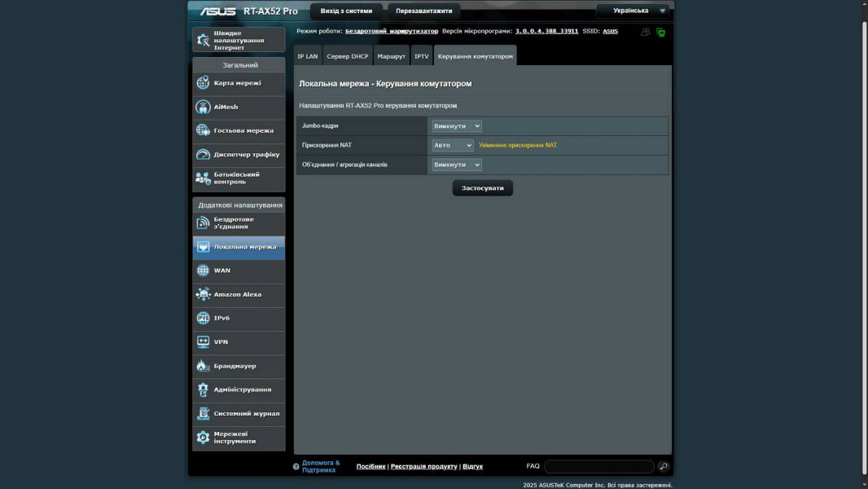The width and height of the screenshot is (868, 489).
Task: Click the Гостьова мережа icon
Action: (x=204, y=130)
